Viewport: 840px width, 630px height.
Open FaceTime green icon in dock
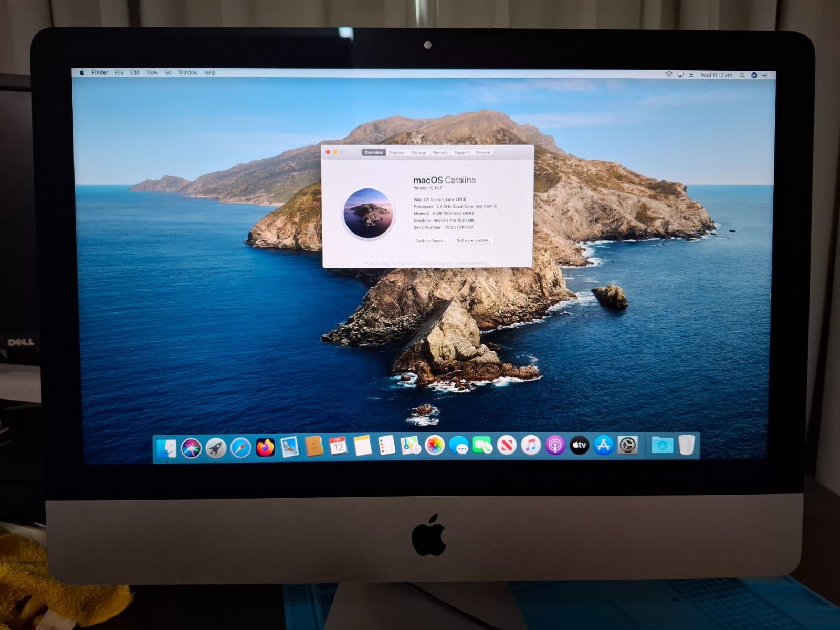[x=482, y=446]
